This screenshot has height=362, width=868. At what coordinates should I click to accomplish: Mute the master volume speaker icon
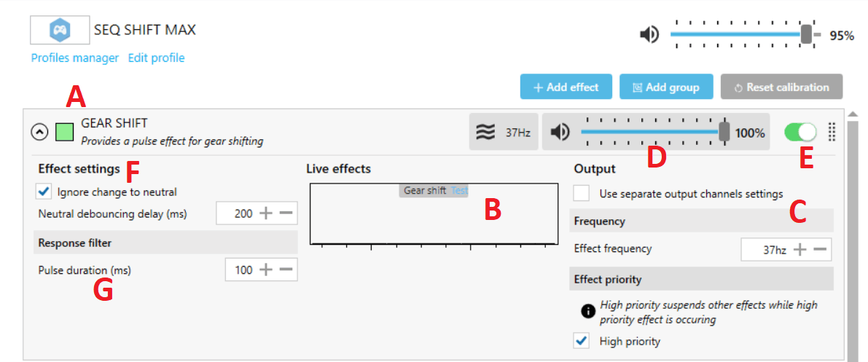pyautogui.click(x=649, y=34)
